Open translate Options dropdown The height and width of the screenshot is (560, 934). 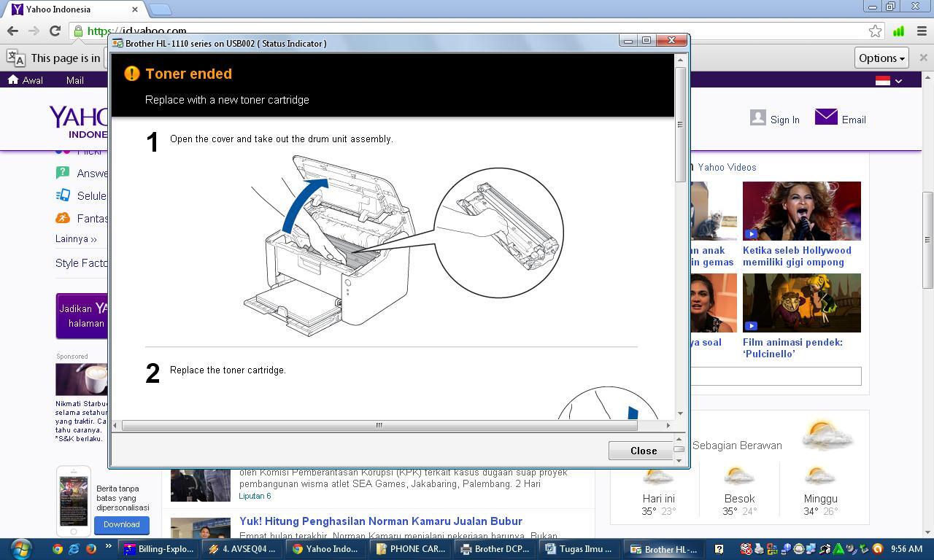point(881,58)
